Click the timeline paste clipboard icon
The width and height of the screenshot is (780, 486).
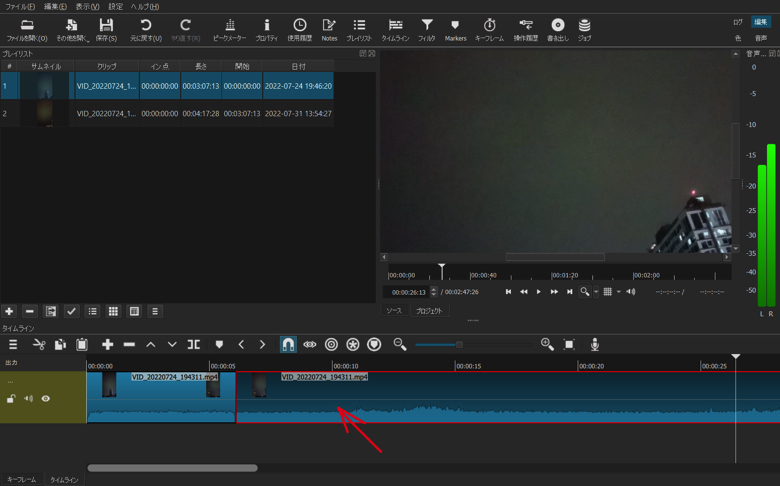point(82,344)
